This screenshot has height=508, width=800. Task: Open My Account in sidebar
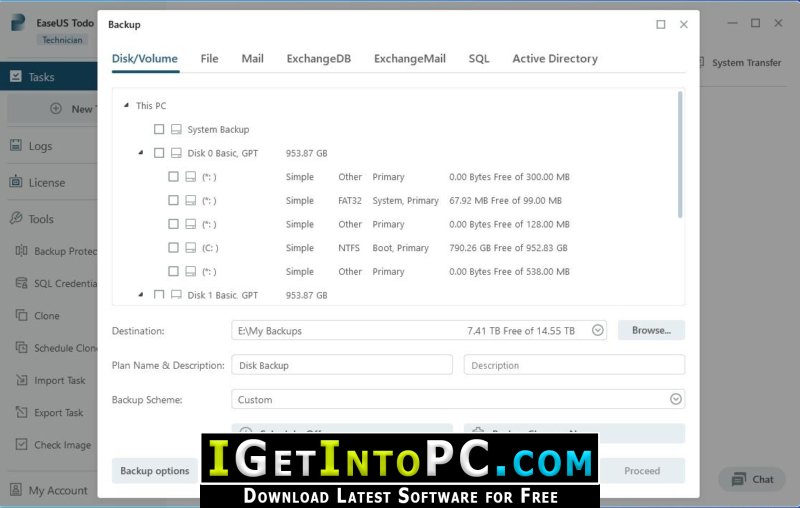(x=49, y=490)
